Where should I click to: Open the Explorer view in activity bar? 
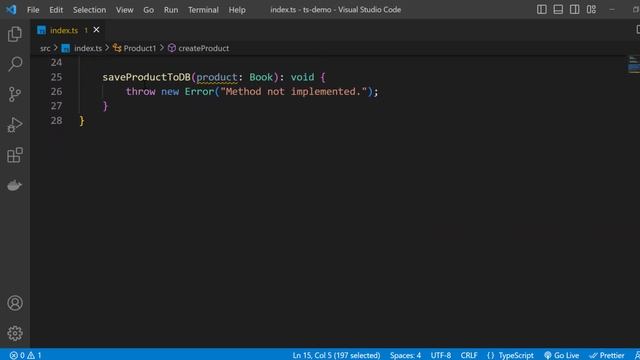coord(15,34)
